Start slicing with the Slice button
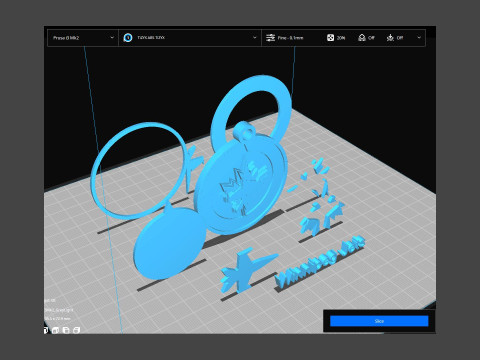 pyautogui.click(x=379, y=321)
